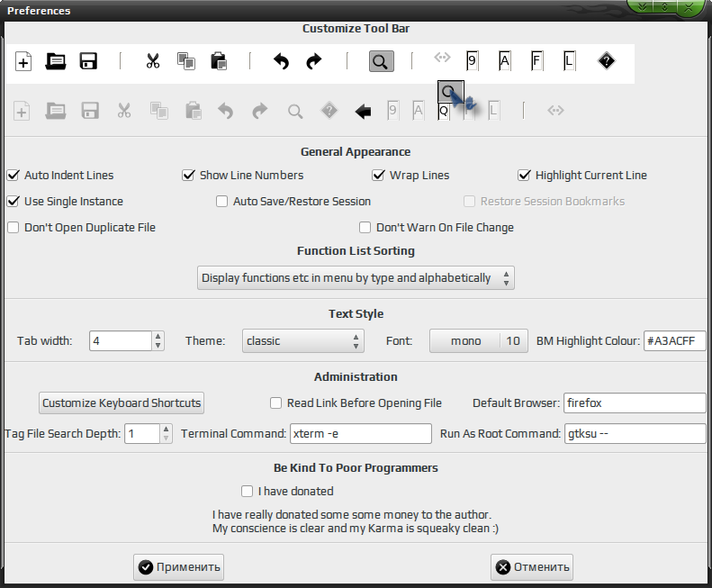This screenshot has height=588, width=712.
Task: Click the New file icon in the current toolbar
Action: click(23, 61)
